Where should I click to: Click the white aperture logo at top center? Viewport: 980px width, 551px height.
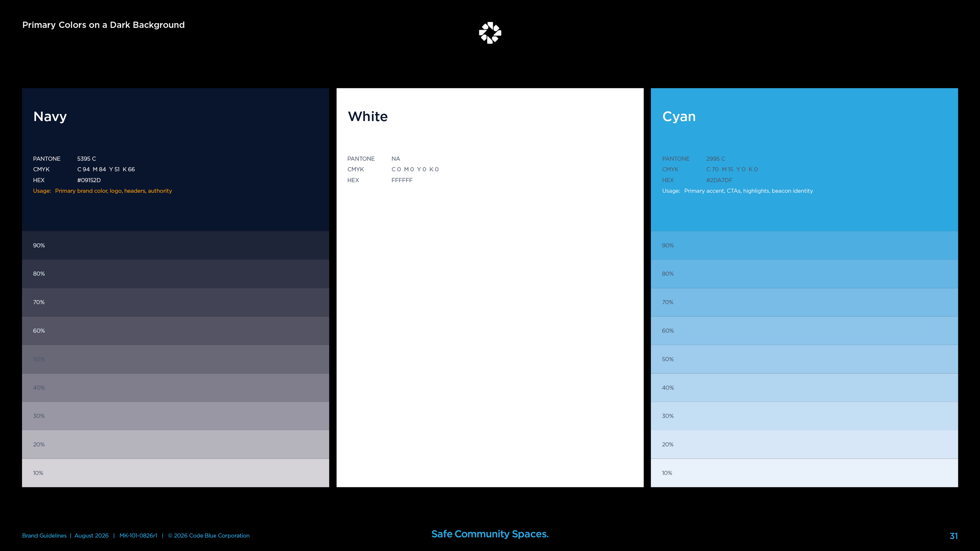click(490, 33)
